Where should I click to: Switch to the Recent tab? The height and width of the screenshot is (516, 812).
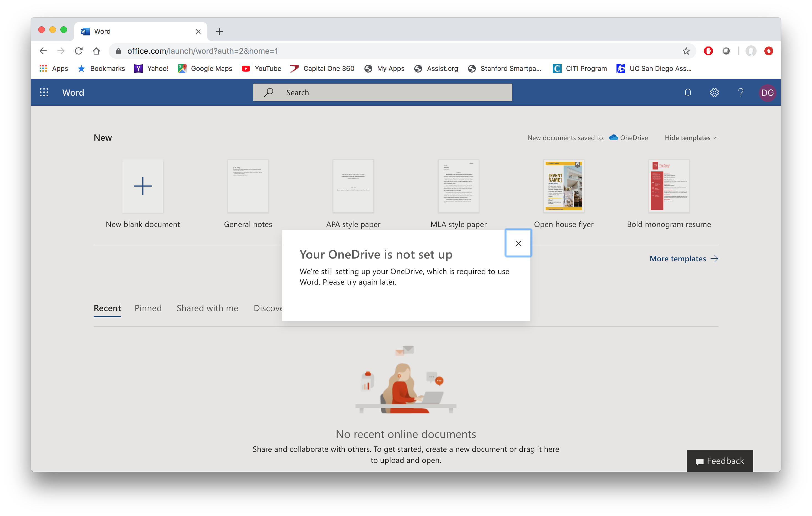coord(107,308)
